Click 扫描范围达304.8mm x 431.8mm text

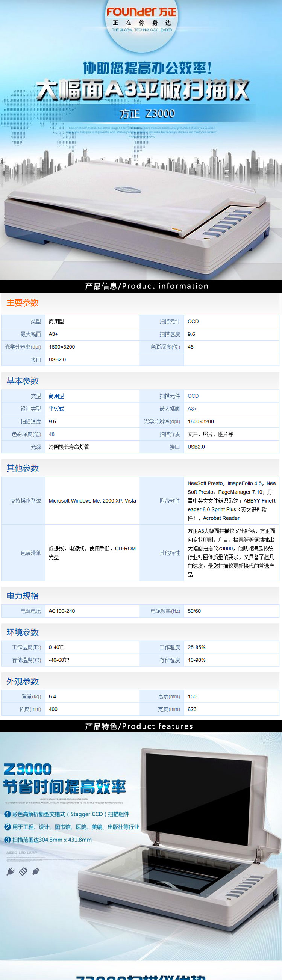coord(52,840)
